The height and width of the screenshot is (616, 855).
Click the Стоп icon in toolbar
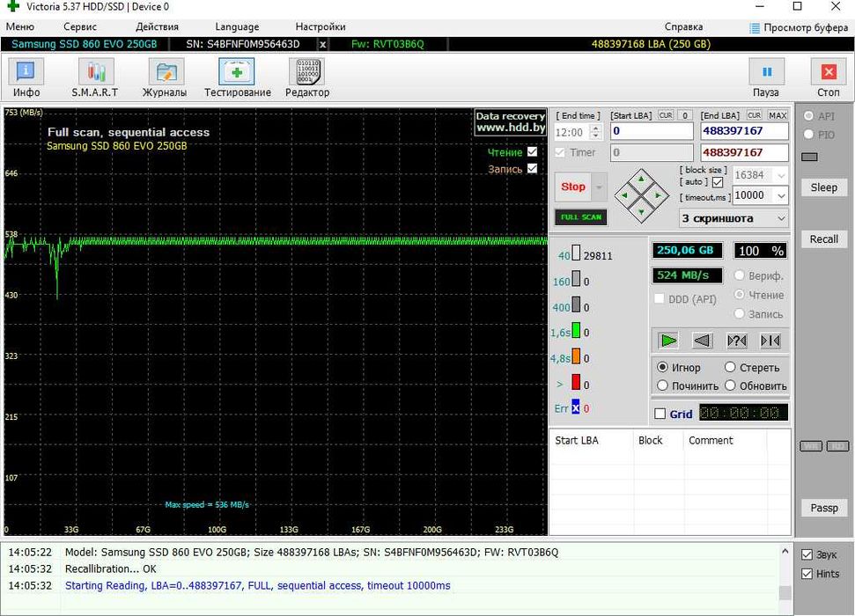point(828,77)
